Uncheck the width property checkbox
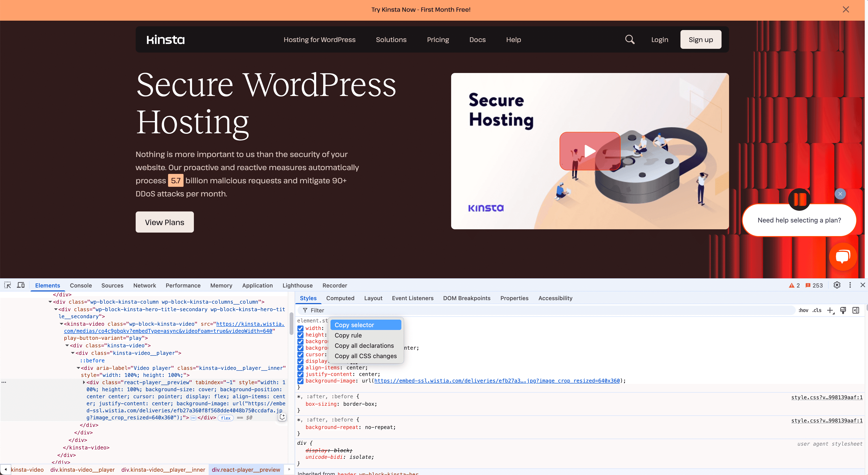The height and width of the screenshot is (475, 868). 301,328
